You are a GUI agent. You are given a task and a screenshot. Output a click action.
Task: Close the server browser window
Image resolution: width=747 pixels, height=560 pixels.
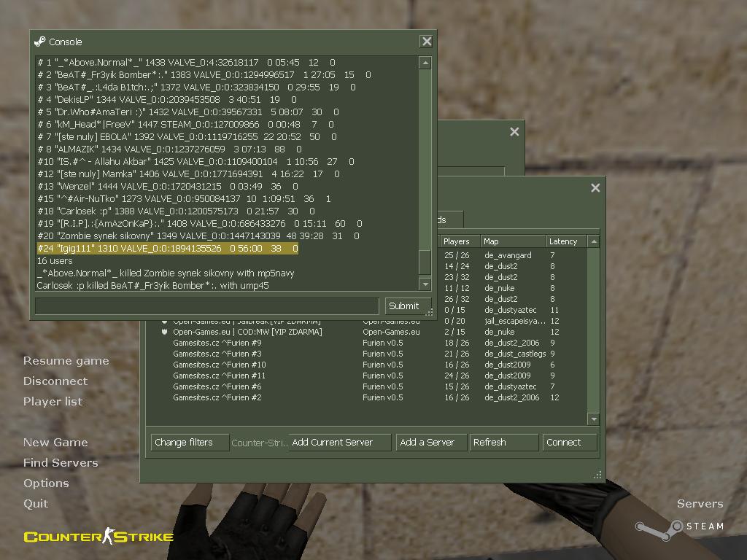595,188
